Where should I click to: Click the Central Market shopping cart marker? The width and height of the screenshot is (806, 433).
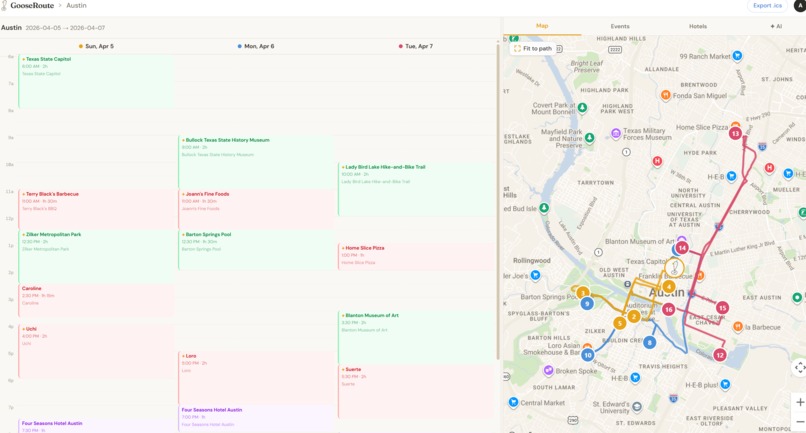point(513,402)
